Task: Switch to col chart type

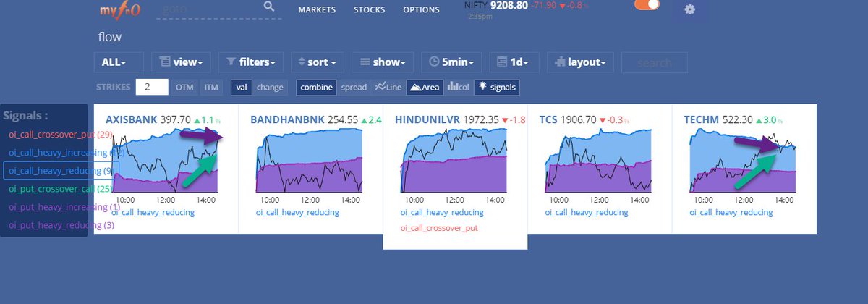Action: tap(459, 87)
